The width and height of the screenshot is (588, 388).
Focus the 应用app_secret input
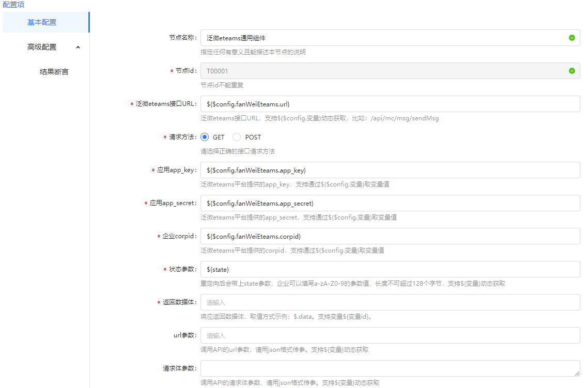pos(390,203)
